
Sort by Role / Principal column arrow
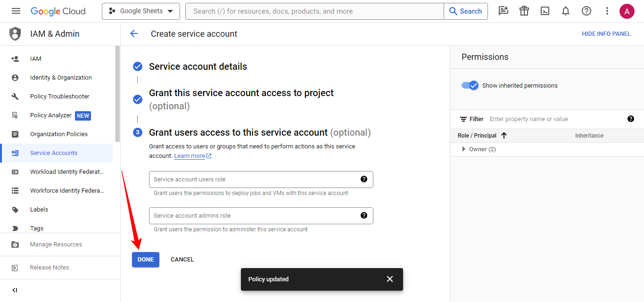pyautogui.click(x=504, y=136)
